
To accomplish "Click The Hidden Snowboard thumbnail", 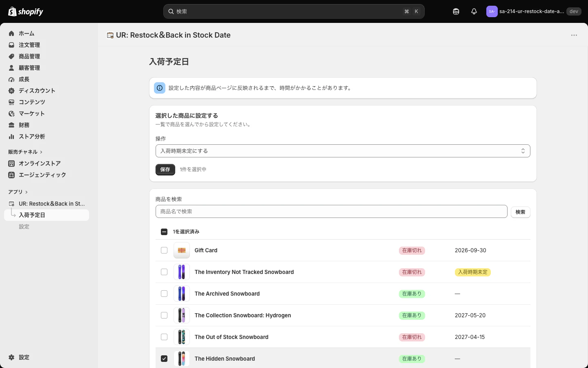I will click(x=182, y=359).
